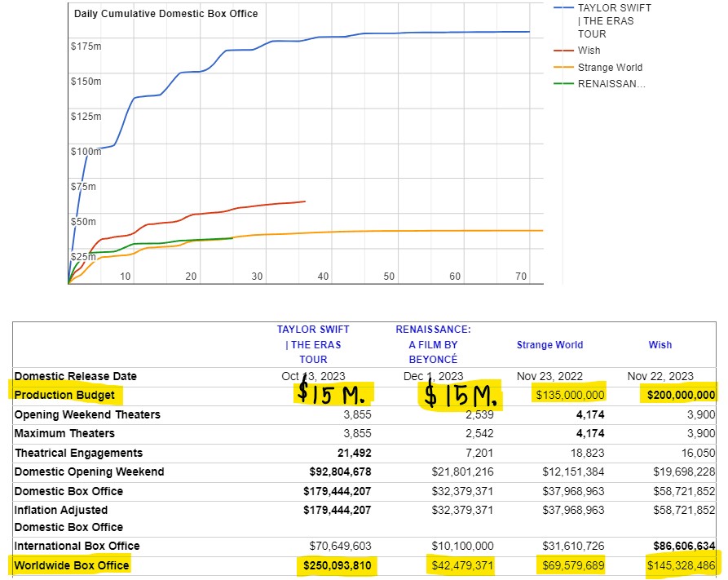Viewport: 728px width, 580px height.
Task: Click the highlighted Worldwide Box Office row label
Action: pyautogui.click(x=71, y=565)
